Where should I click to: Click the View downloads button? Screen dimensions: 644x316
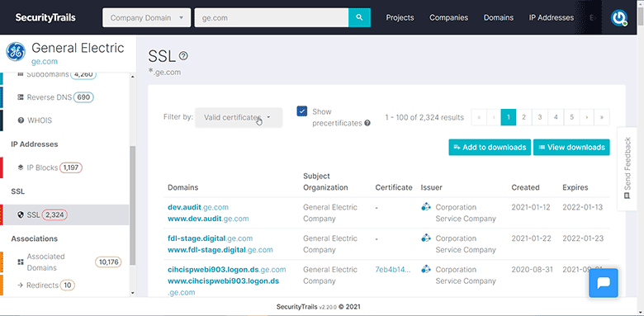click(x=571, y=148)
